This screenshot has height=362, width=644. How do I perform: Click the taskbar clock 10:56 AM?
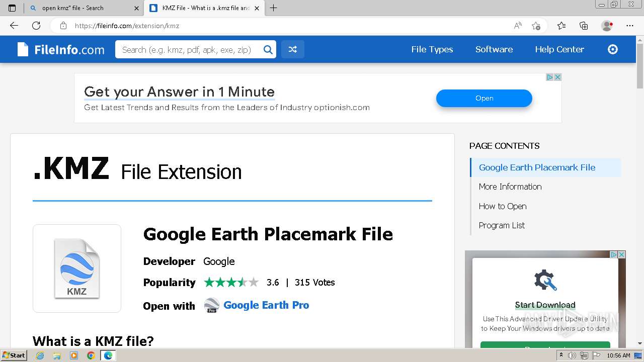pyautogui.click(x=618, y=355)
